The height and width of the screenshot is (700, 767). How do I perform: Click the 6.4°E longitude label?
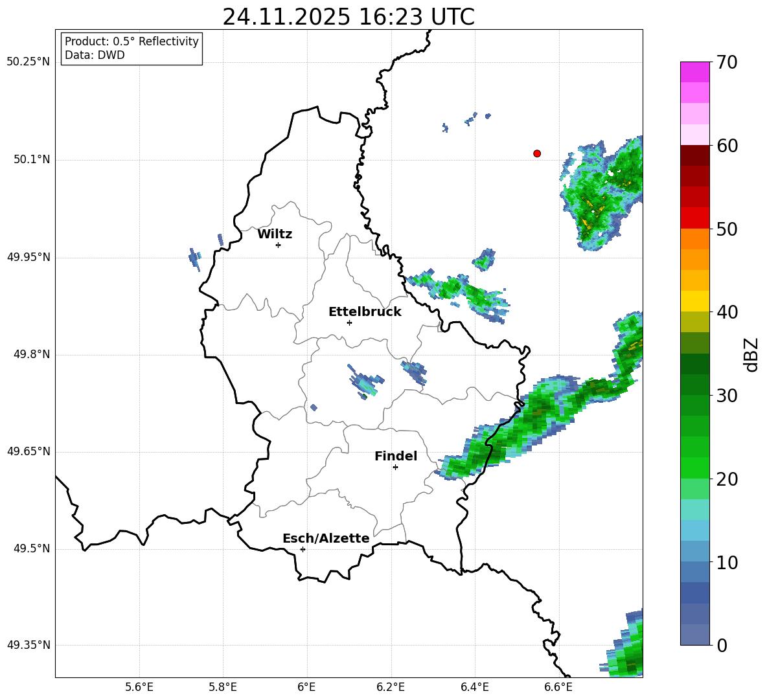click(474, 687)
